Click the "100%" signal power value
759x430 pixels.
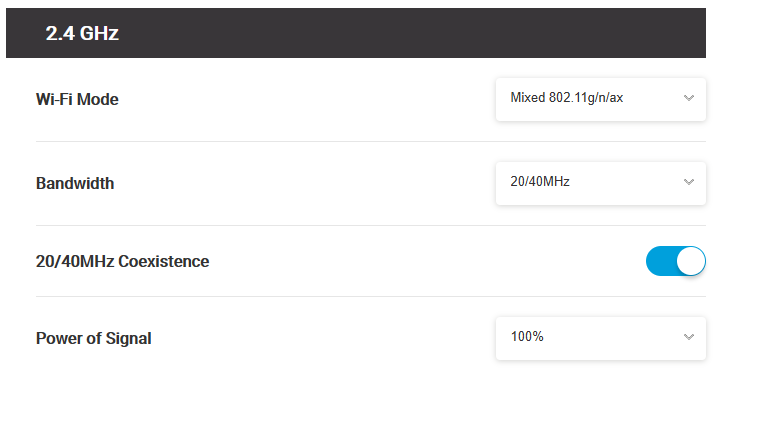pos(527,337)
